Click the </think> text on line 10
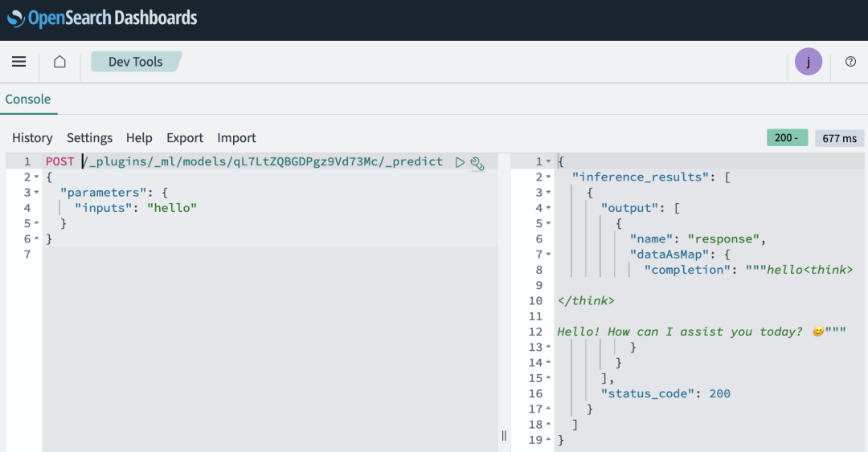 (x=586, y=301)
